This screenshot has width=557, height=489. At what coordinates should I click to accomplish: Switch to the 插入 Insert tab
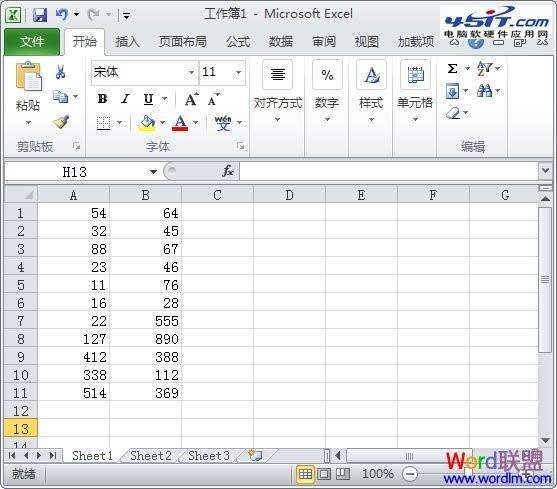tap(127, 42)
